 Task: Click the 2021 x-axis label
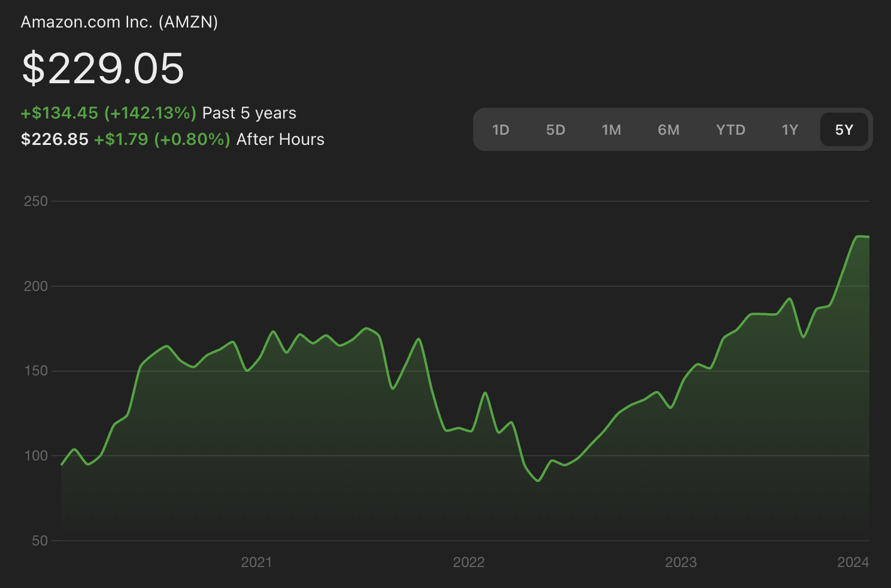[x=256, y=562]
